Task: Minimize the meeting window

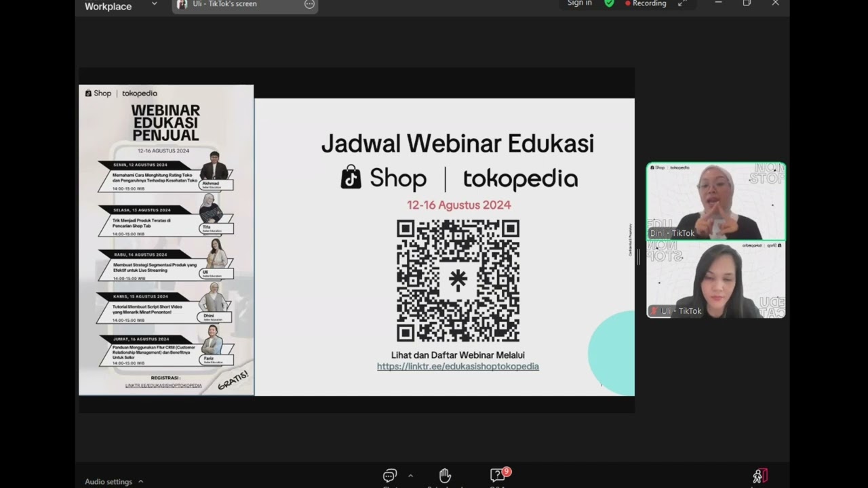Action: (719, 3)
